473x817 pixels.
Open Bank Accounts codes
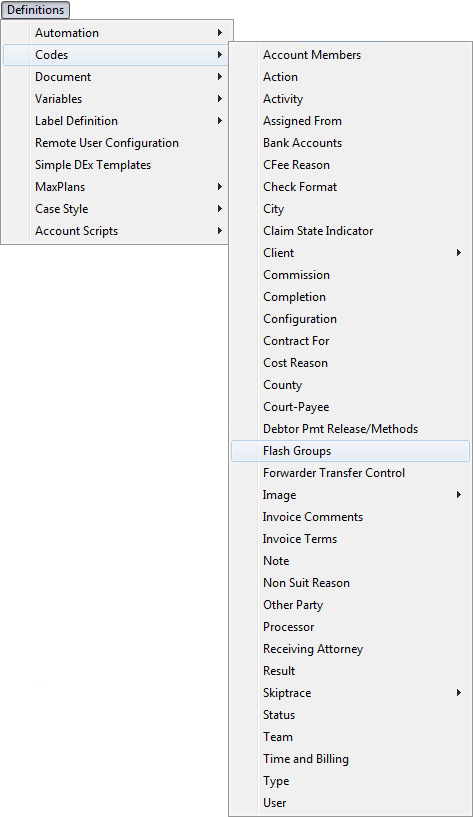pos(350,143)
